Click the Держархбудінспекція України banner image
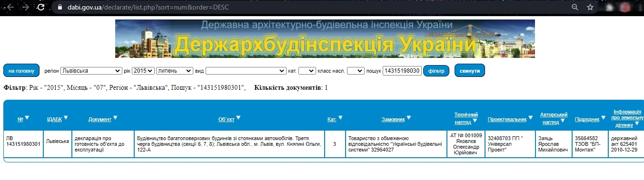 [325, 38]
